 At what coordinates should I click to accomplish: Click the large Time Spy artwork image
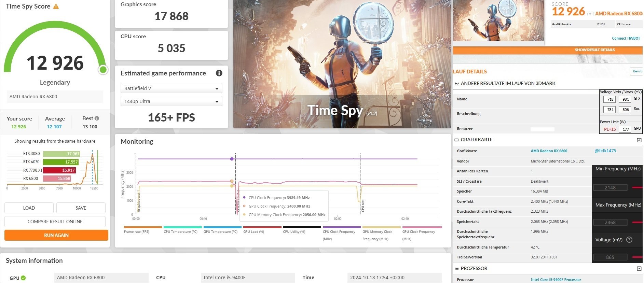tap(342, 64)
